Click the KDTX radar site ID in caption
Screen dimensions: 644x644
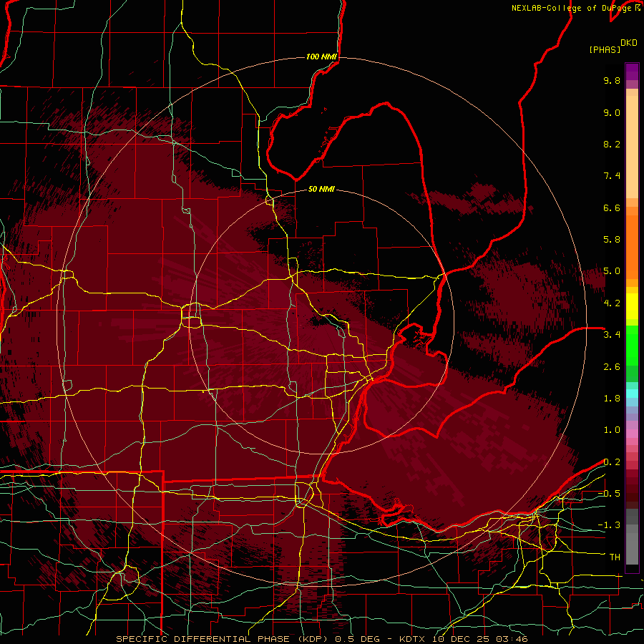point(413,639)
